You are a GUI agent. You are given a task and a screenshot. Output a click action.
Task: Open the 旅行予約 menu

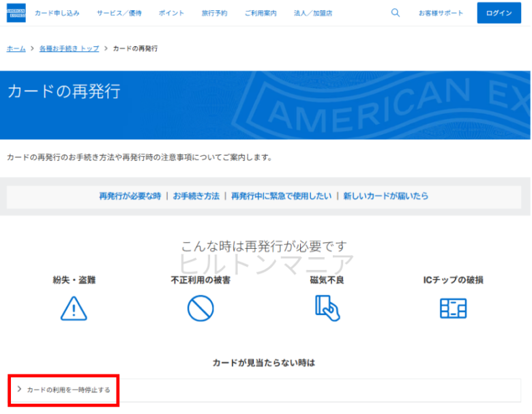click(214, 13)
